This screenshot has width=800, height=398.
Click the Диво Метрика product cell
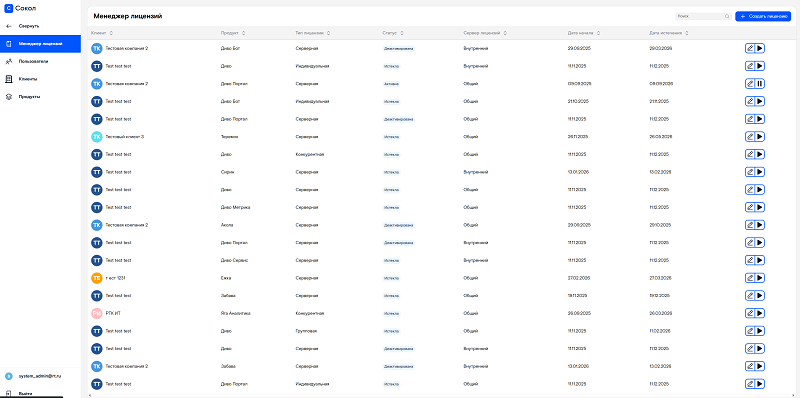click(x=235, y=207)
